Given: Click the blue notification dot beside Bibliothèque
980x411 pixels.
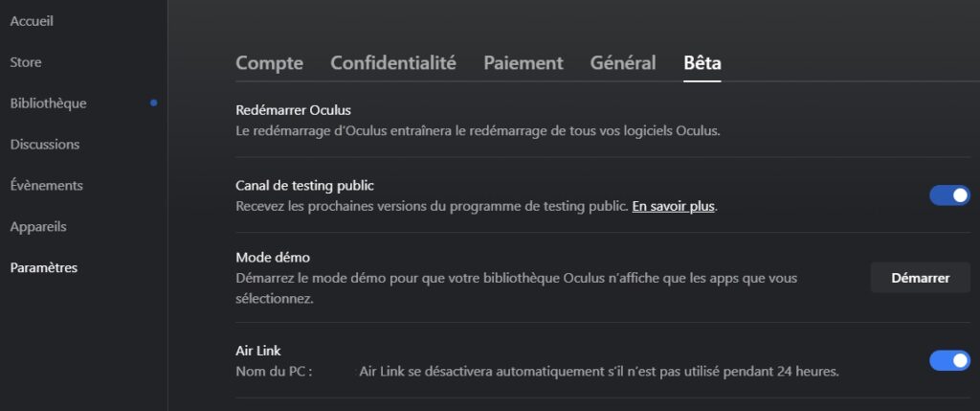Looking at the screenshot, I should pyautogui.click(x=154, y=103).
